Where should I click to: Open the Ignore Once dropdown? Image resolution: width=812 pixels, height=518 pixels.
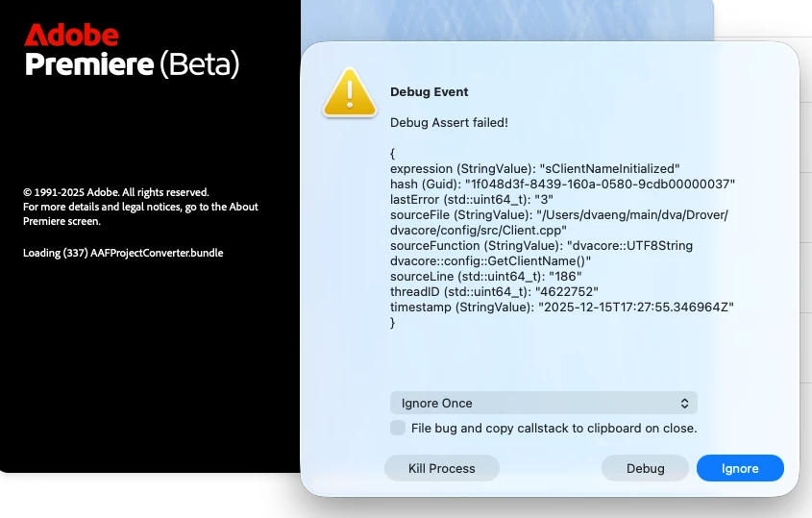pos(544,403)
